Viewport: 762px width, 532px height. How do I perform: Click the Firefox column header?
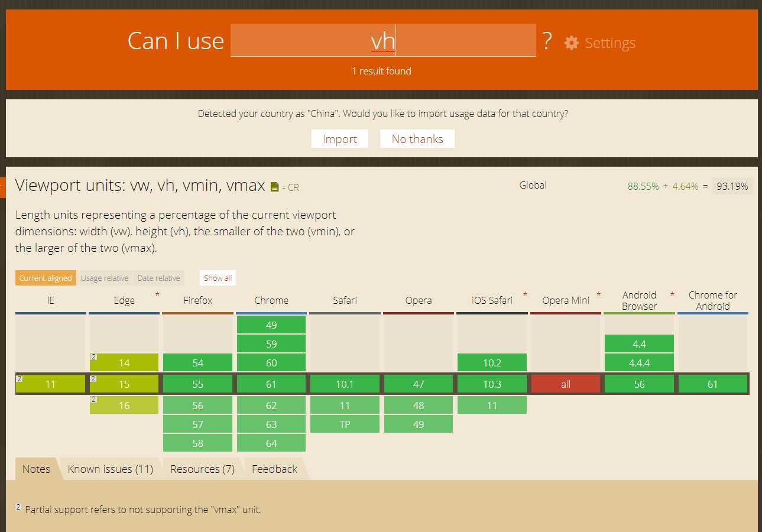coord(198,300)
